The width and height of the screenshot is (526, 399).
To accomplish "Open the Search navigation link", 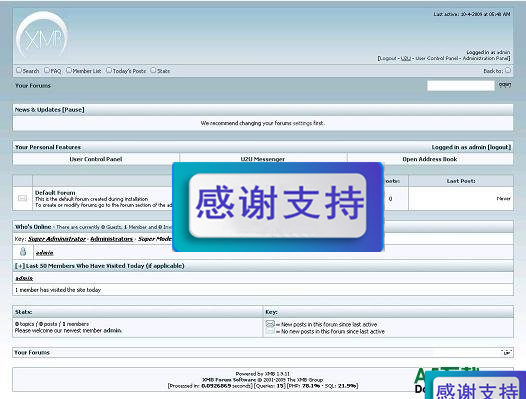I will pyautogui.click(x=31, y=71).
